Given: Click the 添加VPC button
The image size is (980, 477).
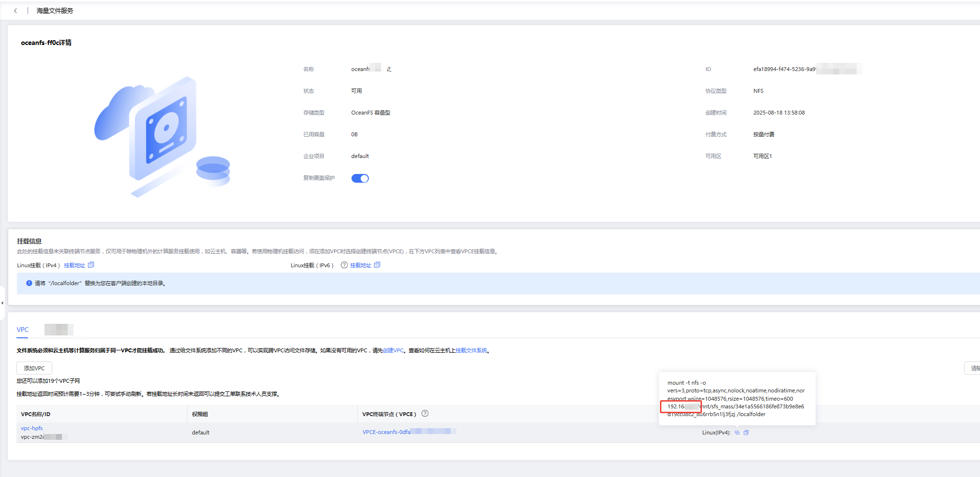Looking at the screenshot, I should point(34,368).
